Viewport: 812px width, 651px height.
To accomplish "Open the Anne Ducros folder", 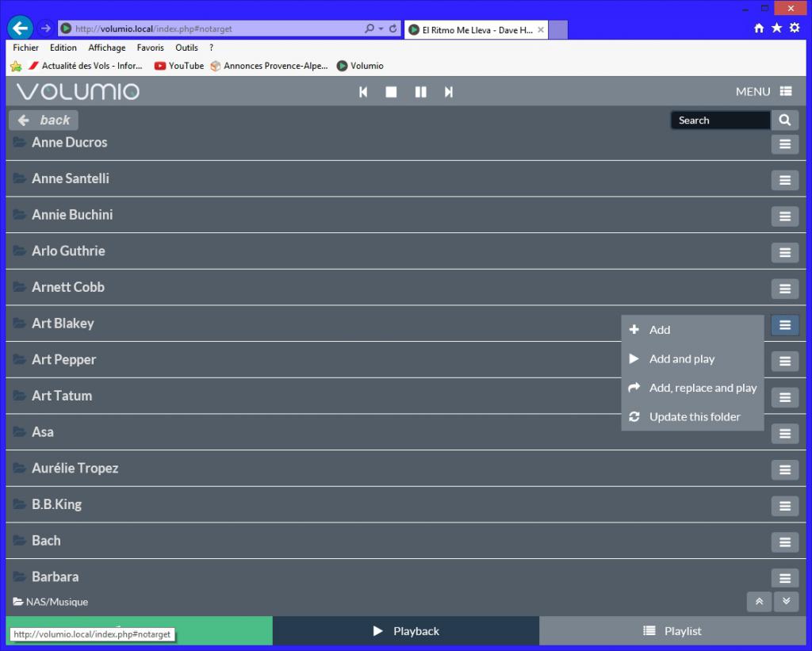I will coord(70,143).
